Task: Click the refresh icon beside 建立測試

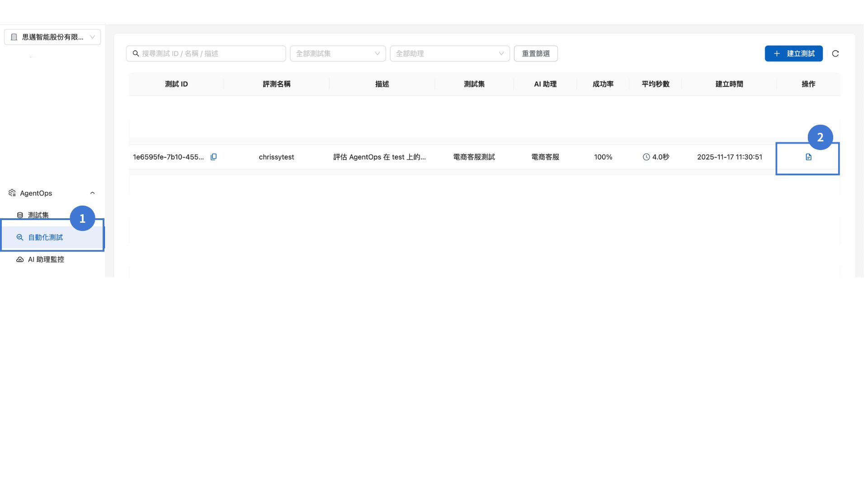Action: 835,54
